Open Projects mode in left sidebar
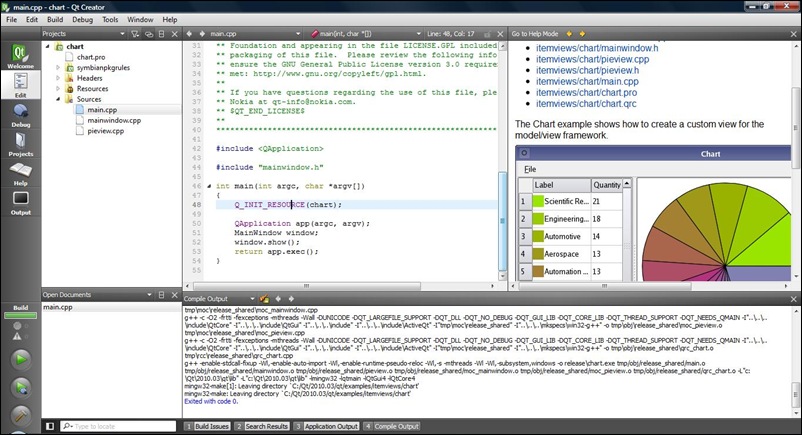Screen dimensions: 802x435 click(x=20, y=142)
